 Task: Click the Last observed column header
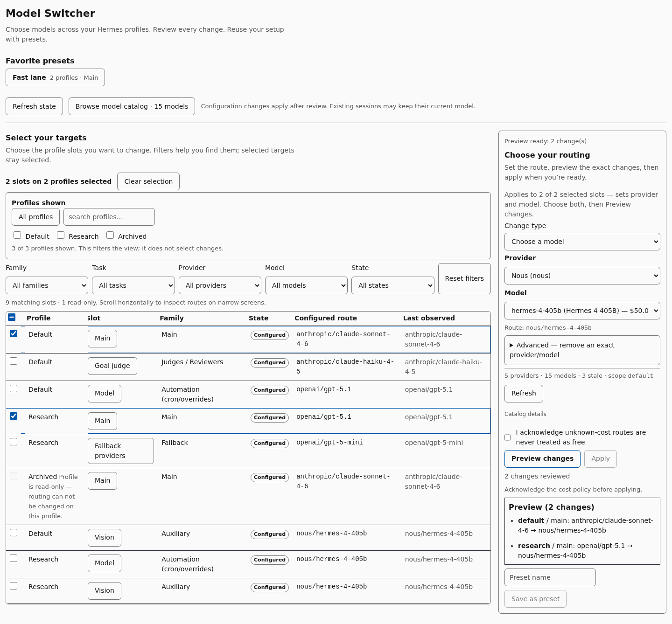[429, 318]
